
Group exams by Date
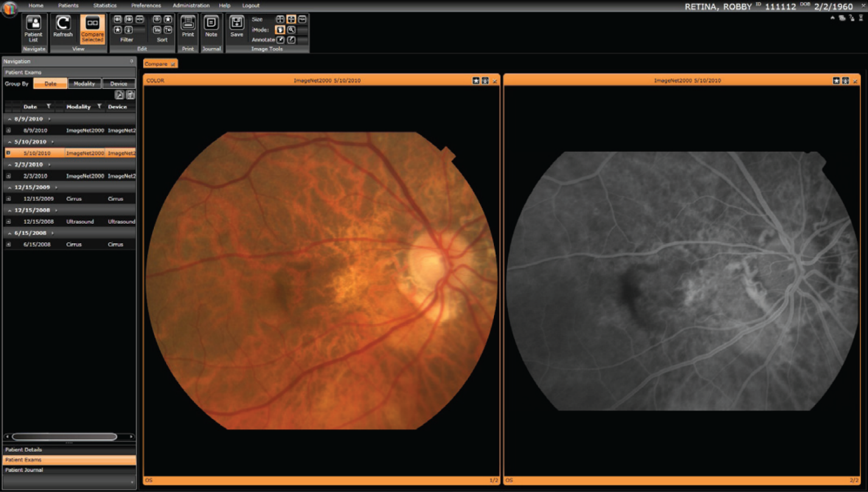pyautogui.click(x=50, y=84)
